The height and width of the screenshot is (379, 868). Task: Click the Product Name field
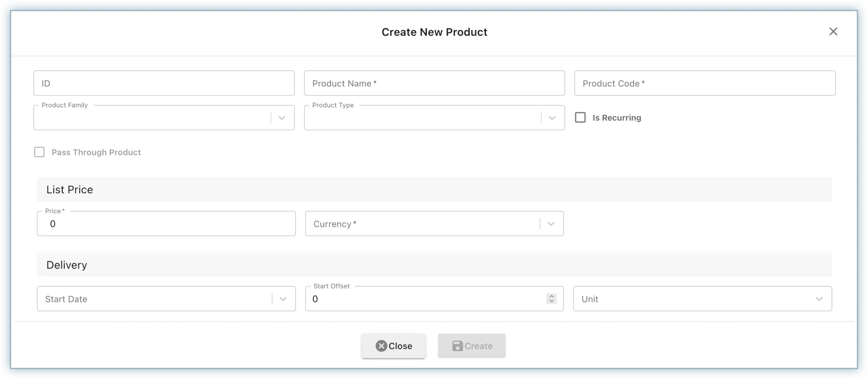coord(434,83)
